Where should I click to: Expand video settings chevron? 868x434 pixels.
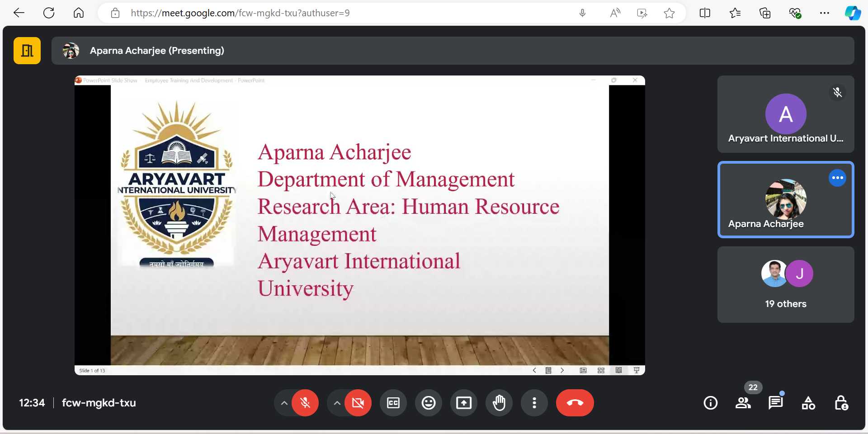click(337, 403)
